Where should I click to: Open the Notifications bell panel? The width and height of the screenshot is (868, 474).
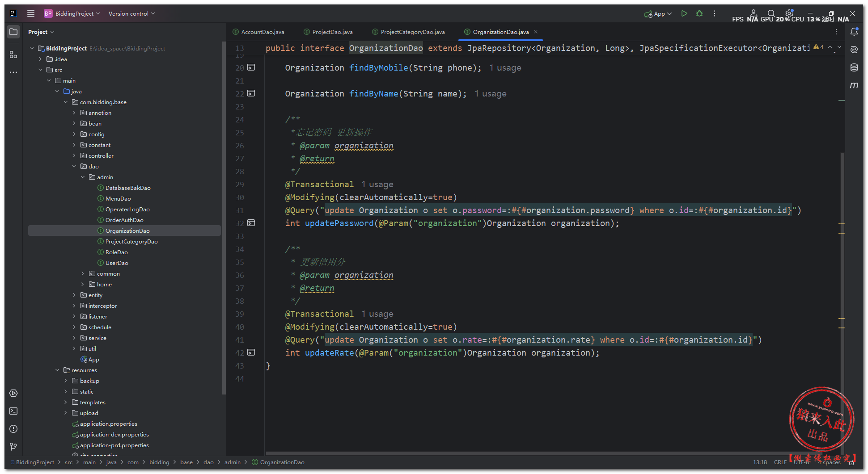pos(854,32)
